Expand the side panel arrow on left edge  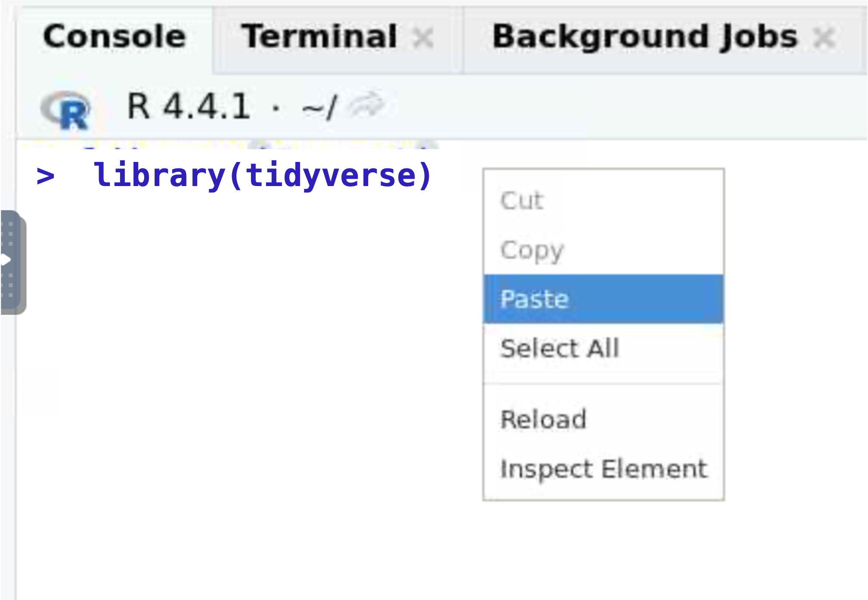5,260
